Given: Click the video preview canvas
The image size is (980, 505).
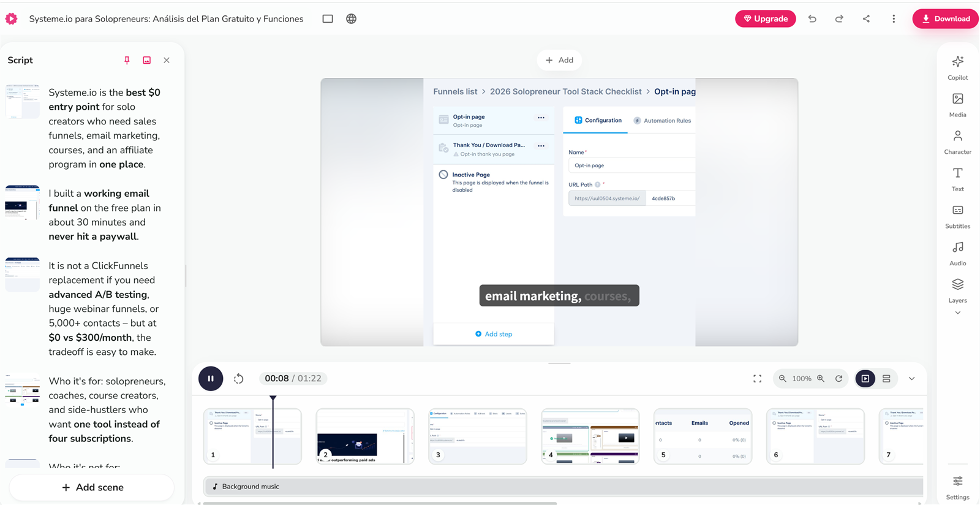Looking at the screenshot, I should [x=559, y=212].
